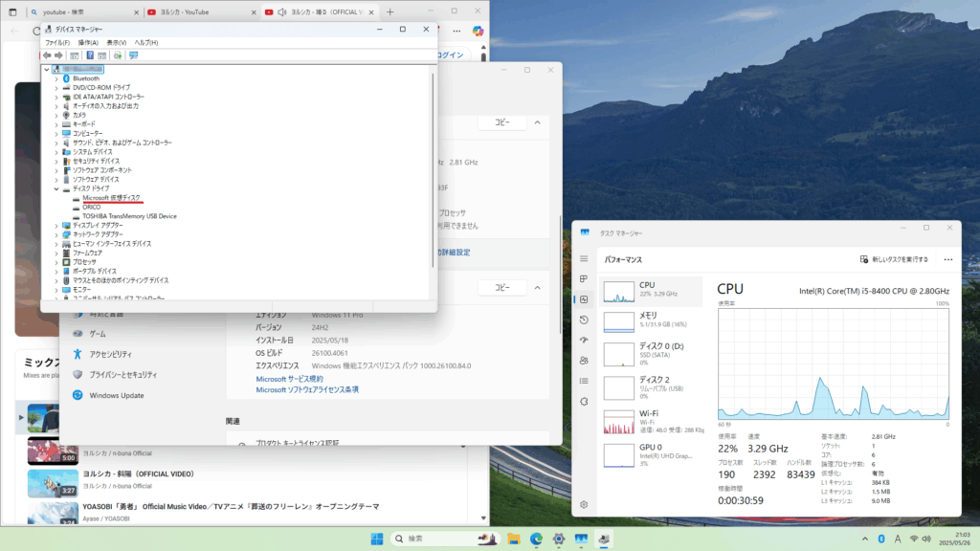Open the Users page icon in Task Manager
This screenshot has height=551, width=980.
pos(584,360)
